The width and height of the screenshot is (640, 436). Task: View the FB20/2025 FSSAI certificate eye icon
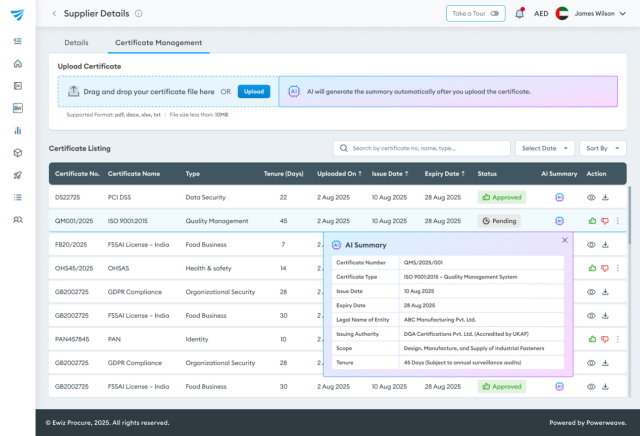tap(591, 245)
